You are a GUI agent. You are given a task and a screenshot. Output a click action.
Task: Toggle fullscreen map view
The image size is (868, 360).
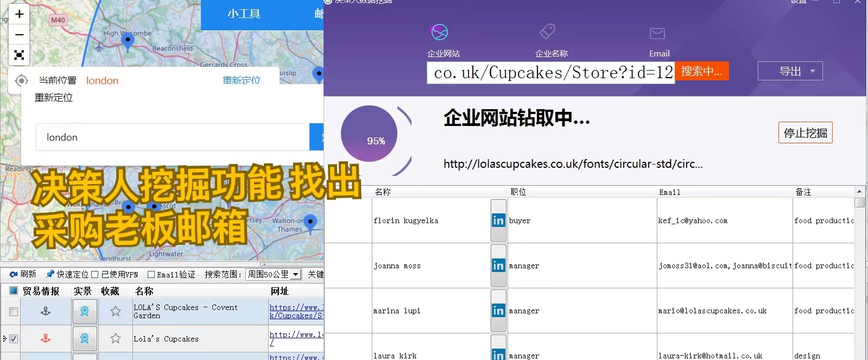20,55
